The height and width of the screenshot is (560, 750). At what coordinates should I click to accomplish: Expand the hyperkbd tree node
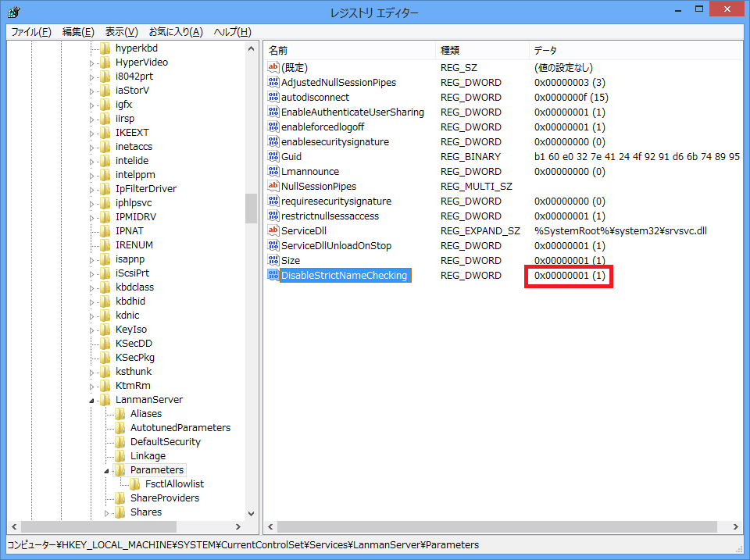(92, 48)
